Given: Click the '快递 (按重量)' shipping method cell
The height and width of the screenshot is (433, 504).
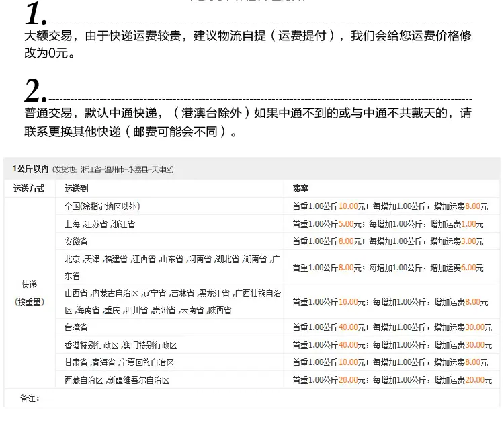Looking at the screenshot, I should click(30, 292).
